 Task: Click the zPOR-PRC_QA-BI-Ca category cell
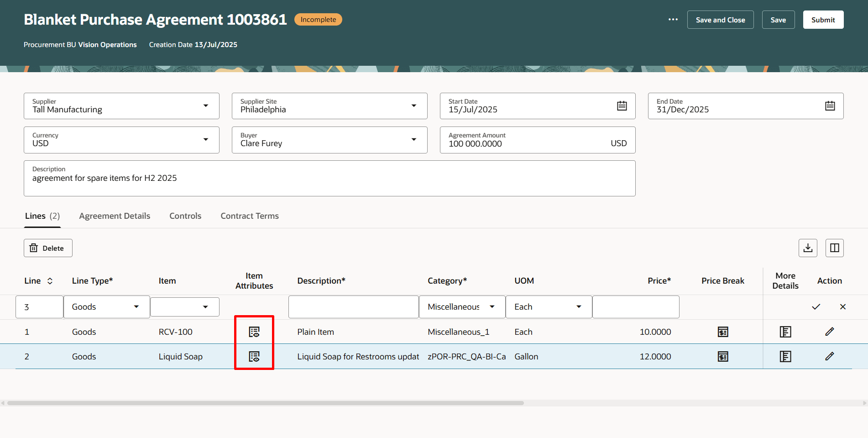click(467, 357)
